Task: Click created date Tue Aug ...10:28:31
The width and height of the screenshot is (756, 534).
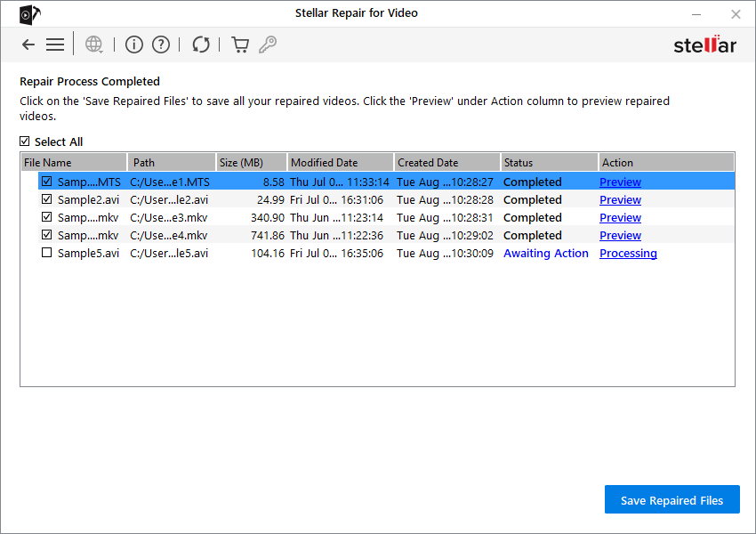Action: point(445,217)
